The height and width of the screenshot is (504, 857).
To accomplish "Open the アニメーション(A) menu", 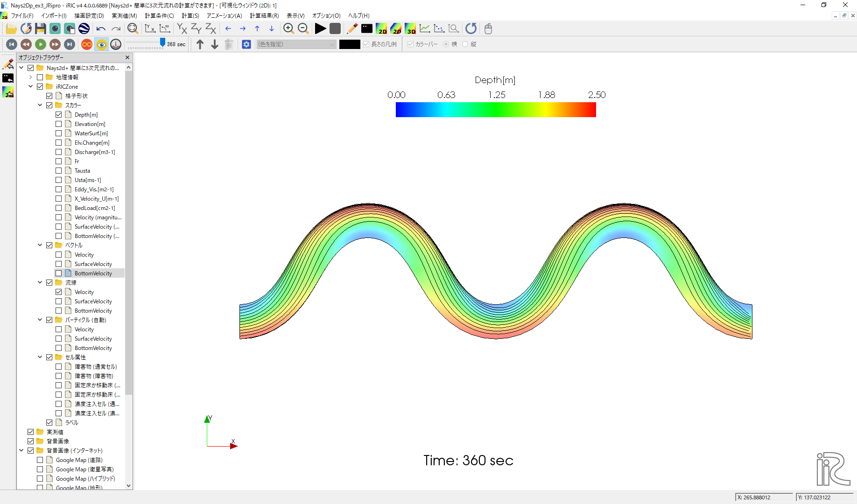I will 225,16.
